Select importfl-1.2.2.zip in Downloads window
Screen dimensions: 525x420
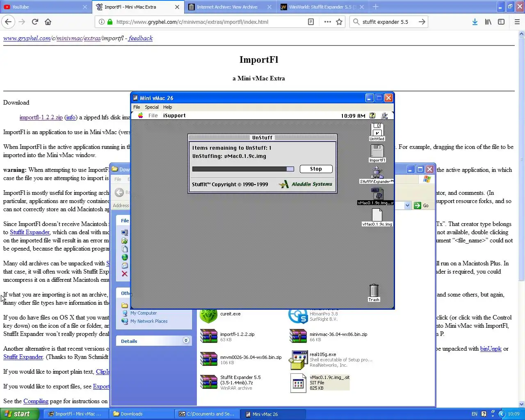[227, 336]
